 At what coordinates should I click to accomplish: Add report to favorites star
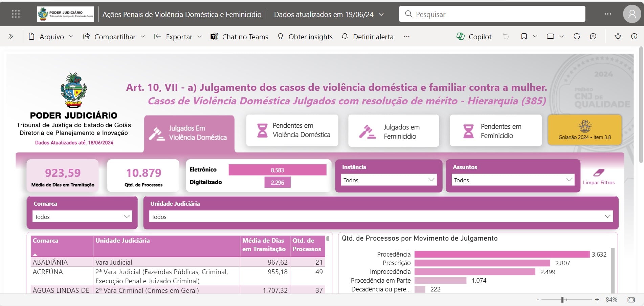(618, 36)
